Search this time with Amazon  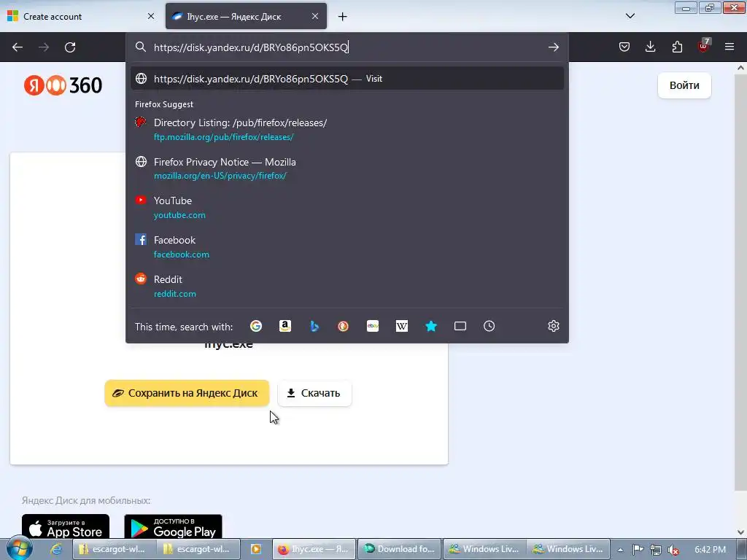click(x=285, y=326)
